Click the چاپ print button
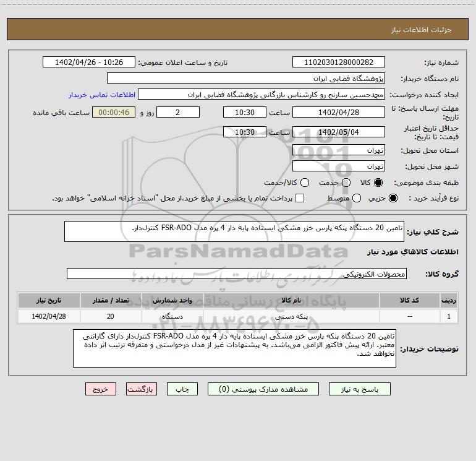Screen dimensions: 476x461 point(182,389)
